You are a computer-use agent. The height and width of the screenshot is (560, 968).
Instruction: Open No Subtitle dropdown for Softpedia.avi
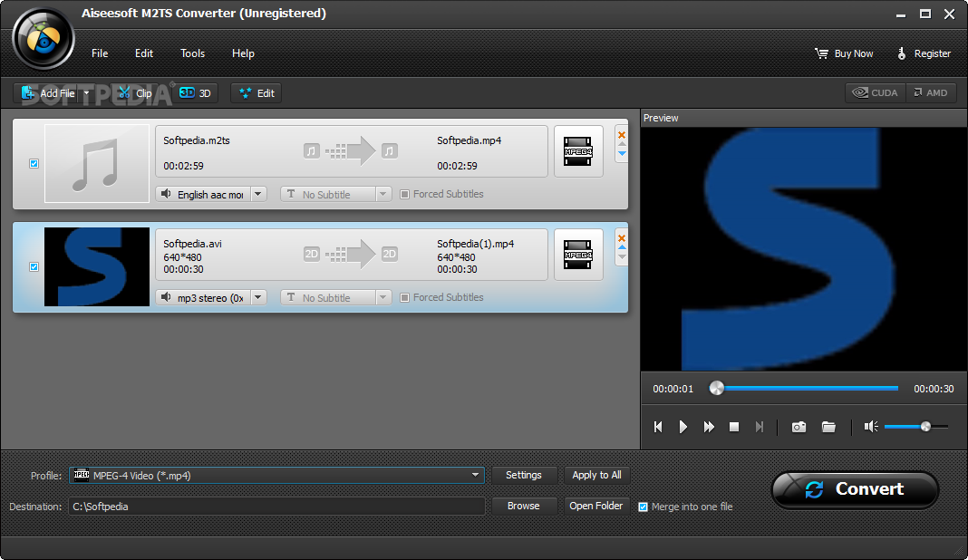pyautogui.click(x=383, y=297)
